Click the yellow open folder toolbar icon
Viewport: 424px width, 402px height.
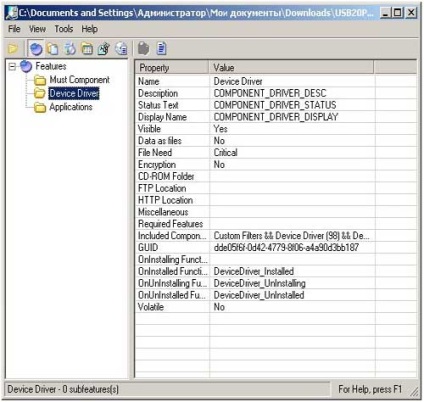tap(13, 49)
